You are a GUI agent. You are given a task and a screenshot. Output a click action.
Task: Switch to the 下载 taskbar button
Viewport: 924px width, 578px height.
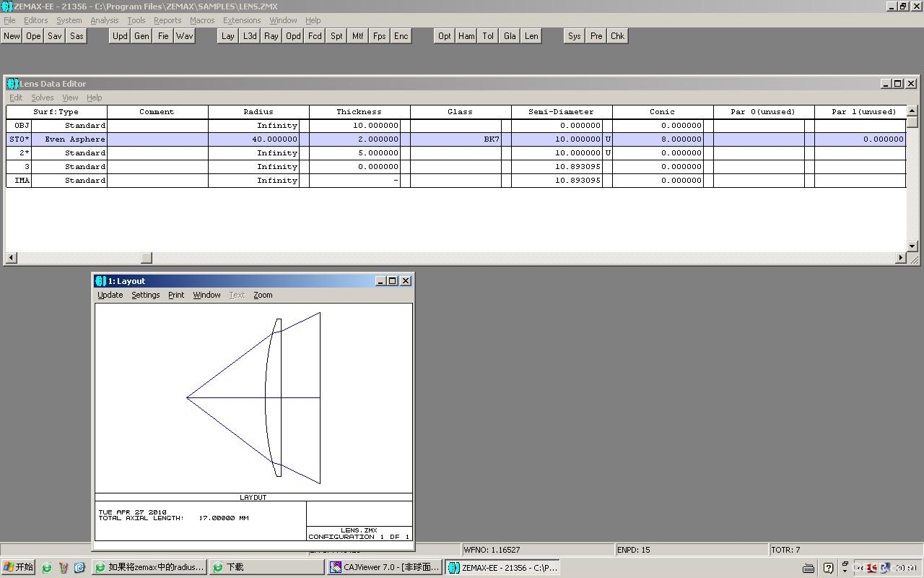click(267, 567)
